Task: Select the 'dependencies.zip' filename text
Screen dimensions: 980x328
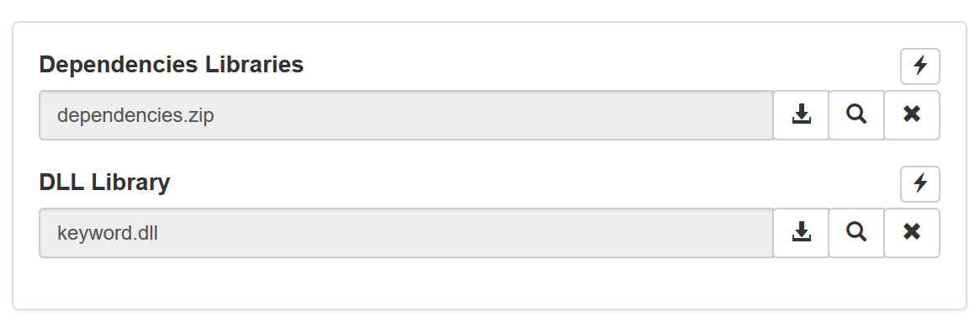Action: (135, 115)
